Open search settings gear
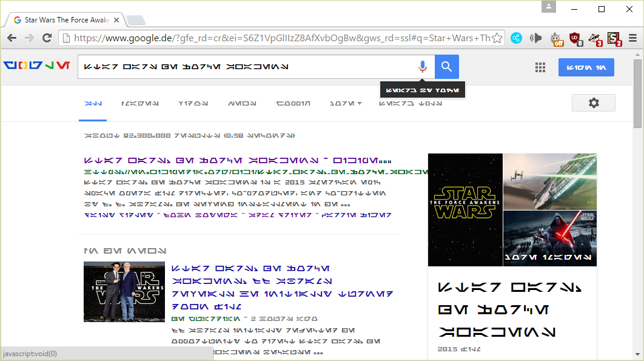This screenshot has width=644, height=361. click(594, 103)
